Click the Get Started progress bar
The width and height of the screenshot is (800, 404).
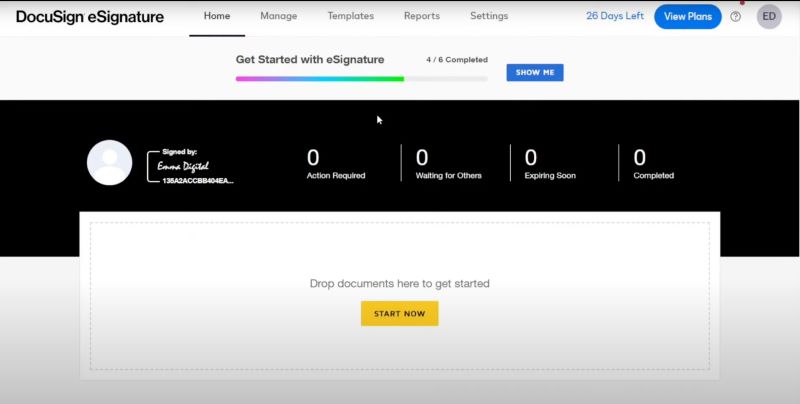361,78
